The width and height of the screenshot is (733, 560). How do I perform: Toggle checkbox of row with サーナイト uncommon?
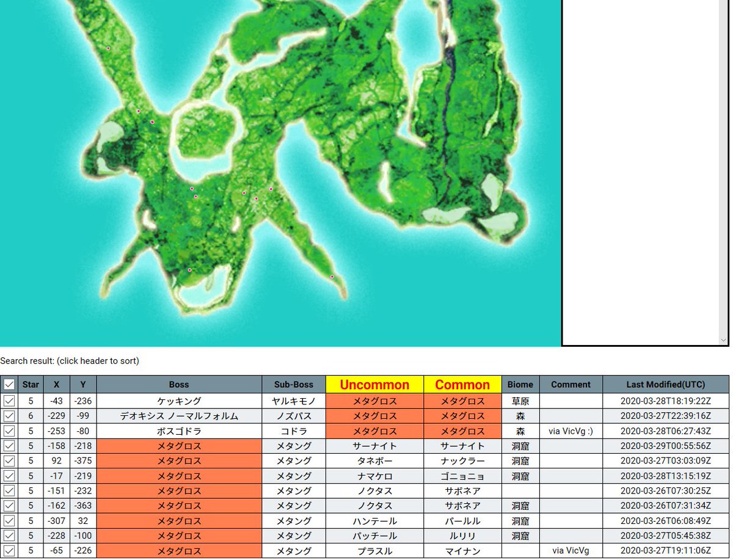[x=9, y=446]
